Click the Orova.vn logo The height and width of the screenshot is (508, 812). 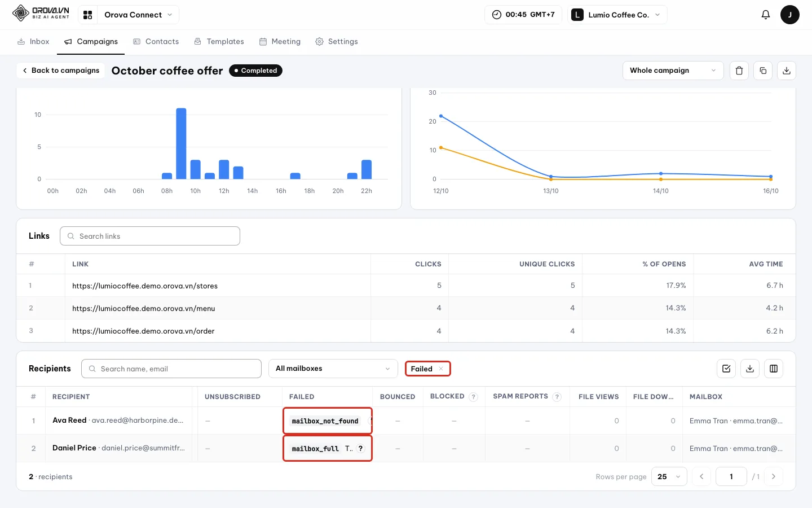click(41, 13)
